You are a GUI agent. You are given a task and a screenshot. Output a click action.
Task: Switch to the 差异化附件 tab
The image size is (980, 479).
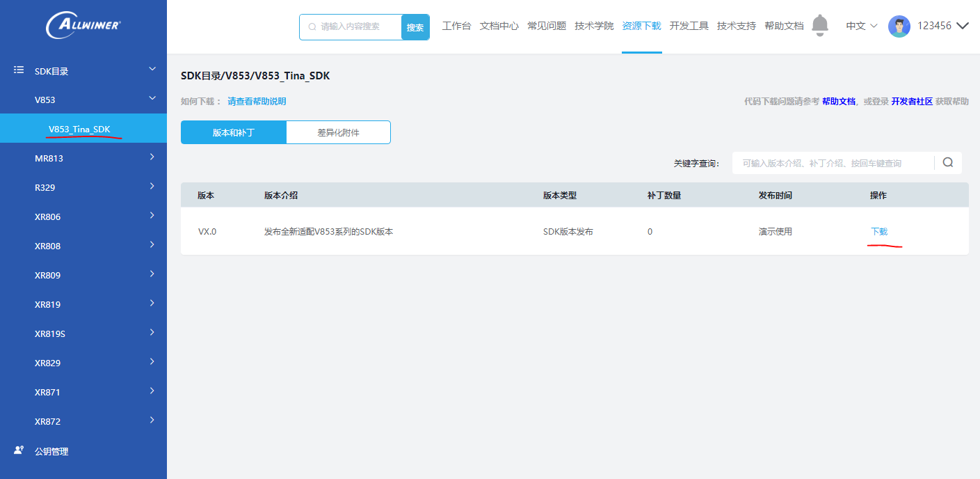point(338,132)
